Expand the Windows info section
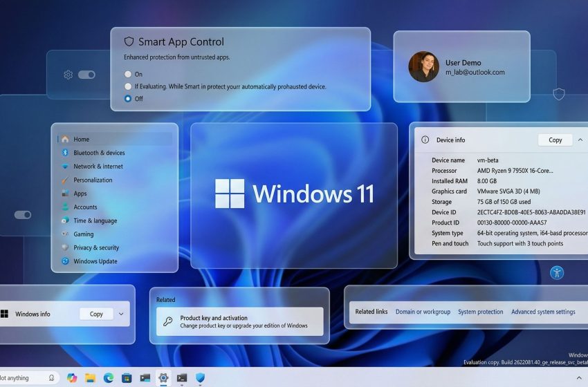 tap(121, 314)
